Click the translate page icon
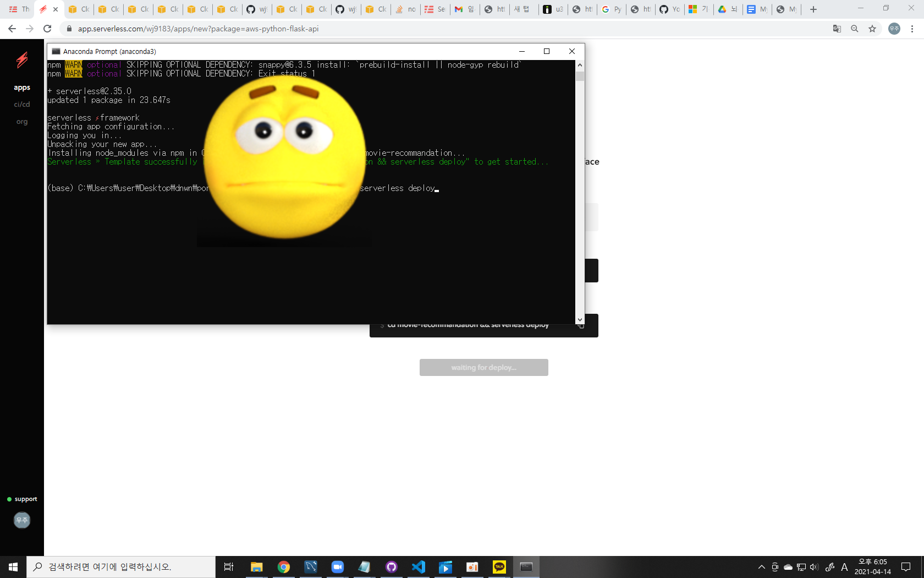Viewport: 924px width, 578px height. pos(837,29)
